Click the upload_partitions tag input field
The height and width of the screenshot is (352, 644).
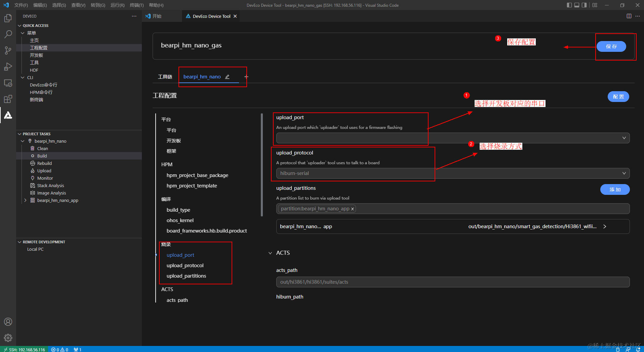click(x=453, y=209)
